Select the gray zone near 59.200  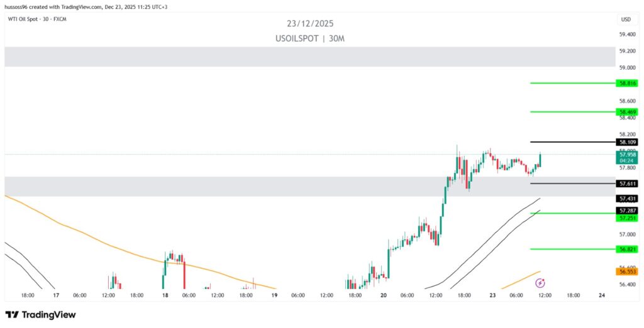308,56
